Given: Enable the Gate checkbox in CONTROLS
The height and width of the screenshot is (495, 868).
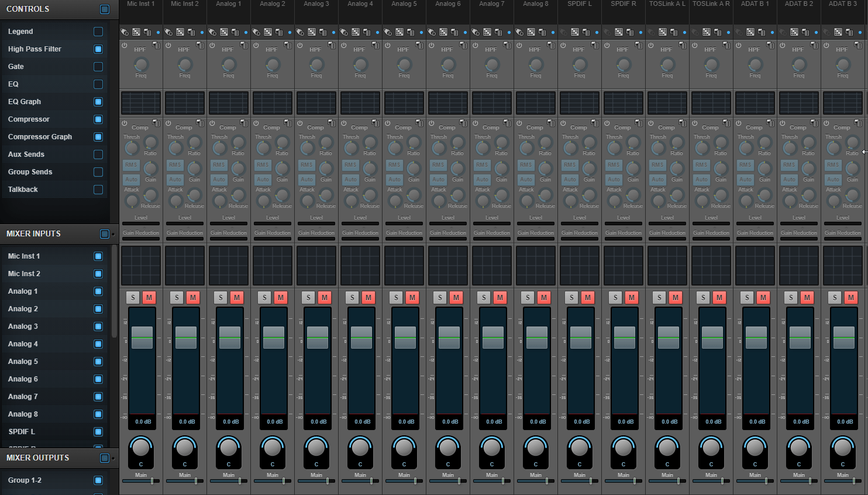Looking at the screenshot, I should click(98, 67).
